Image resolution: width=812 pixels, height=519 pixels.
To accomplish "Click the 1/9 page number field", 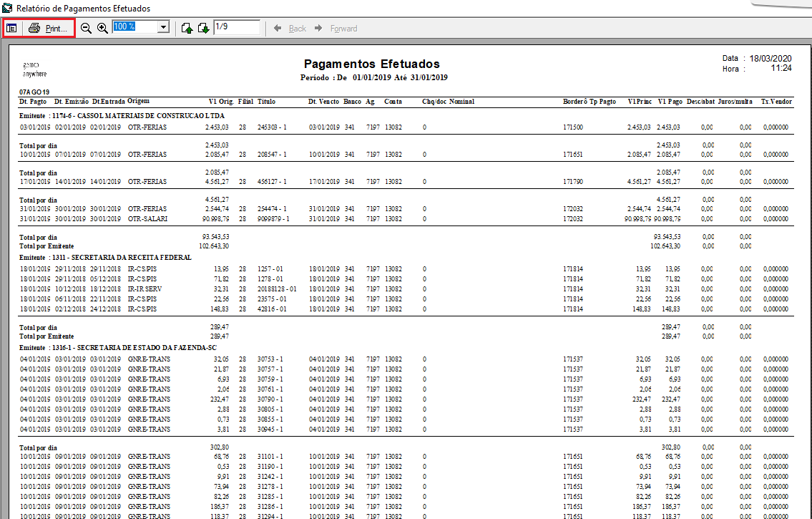I will 237,27.
